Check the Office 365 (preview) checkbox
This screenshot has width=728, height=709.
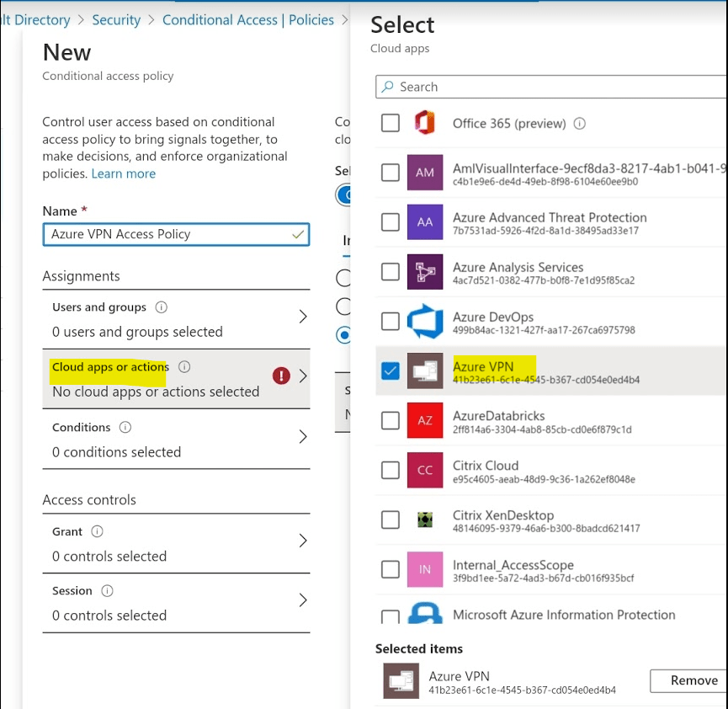390,122
